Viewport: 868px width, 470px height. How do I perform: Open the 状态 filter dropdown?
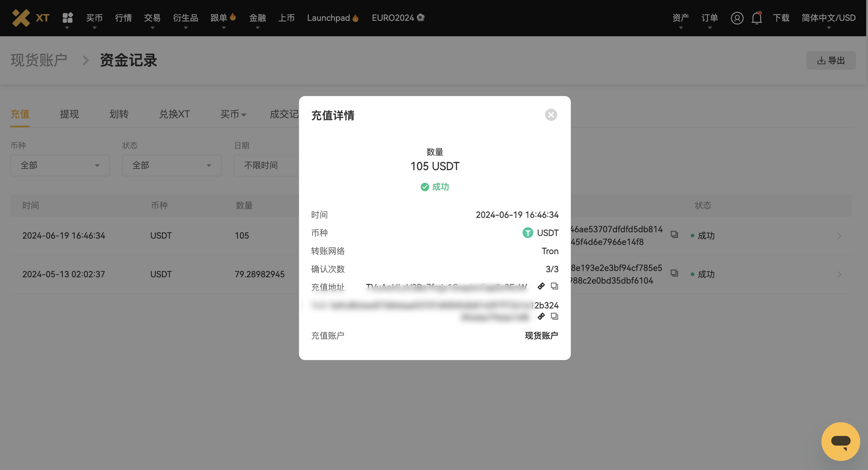click(x=172, y=166)
